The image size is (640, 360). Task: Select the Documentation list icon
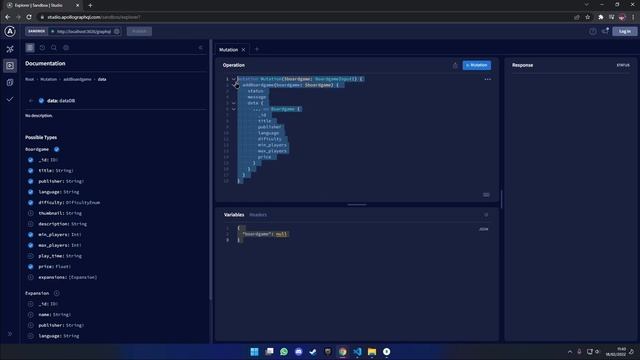(x=30, y=48)
